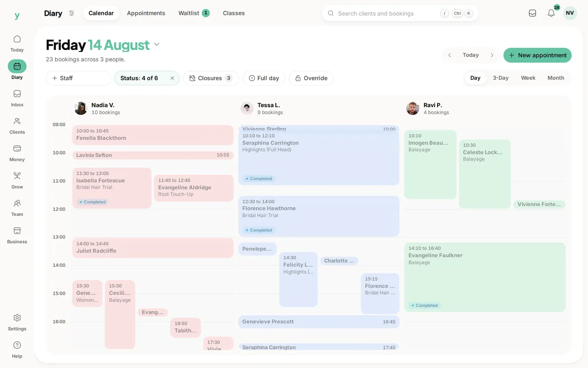
Task: Open notifications bell with 28 badge
Action: [x=551, y=13]
